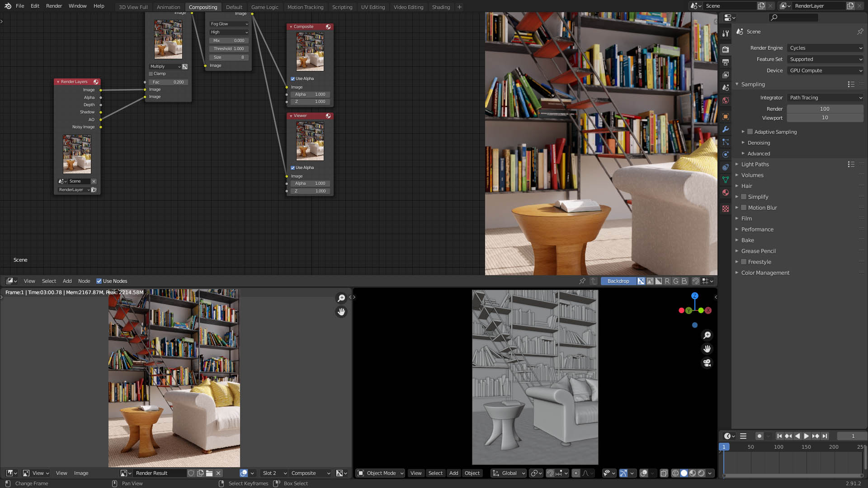Screen dimensions: 868x488
Task: Switch to the Shading workspace tab
Action: [x=441, y=7]
